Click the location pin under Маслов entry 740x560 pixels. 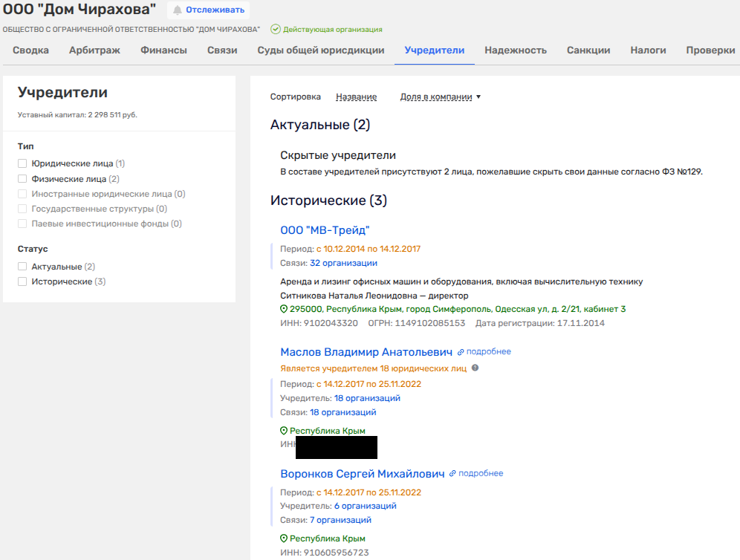click(x=283, y=431)
